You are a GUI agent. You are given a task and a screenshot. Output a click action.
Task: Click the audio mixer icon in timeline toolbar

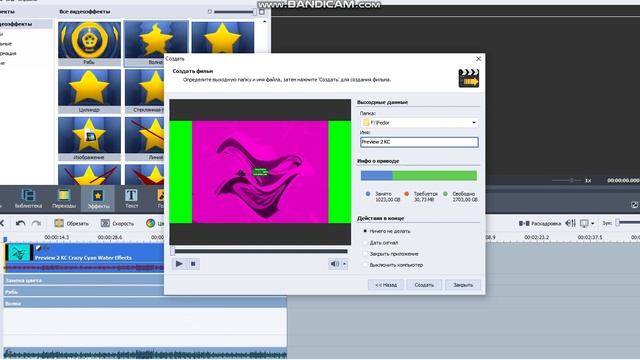[x=570, y=223]
